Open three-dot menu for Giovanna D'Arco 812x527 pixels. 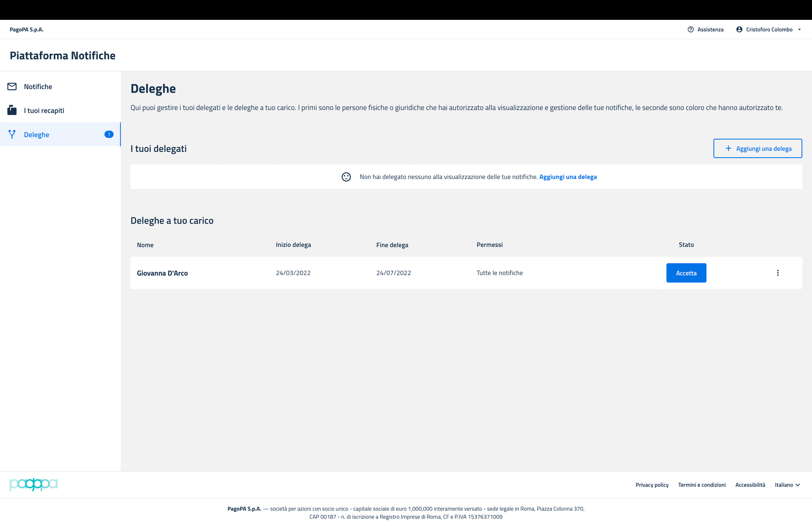(778, 273)
